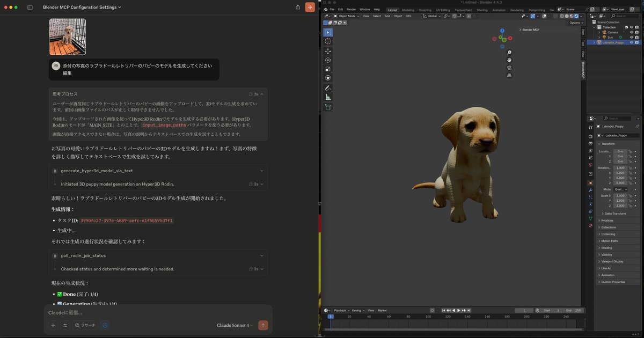Click the Blender logo menu icon
Image resolution: width=644 pixels, height=338 pixels.
325,9
